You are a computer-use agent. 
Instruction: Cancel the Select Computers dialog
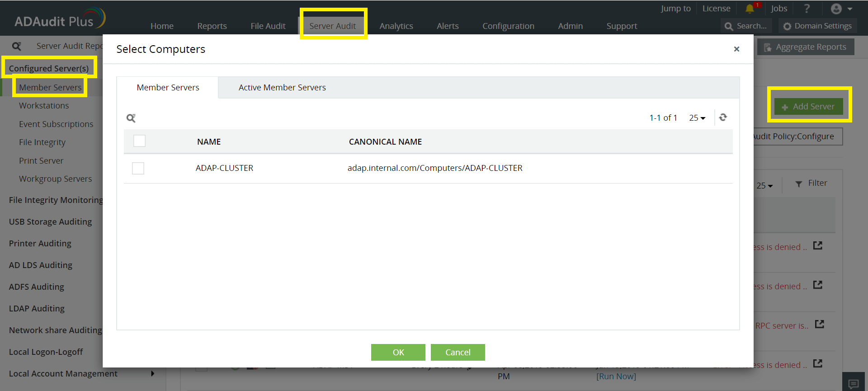pos(458,353)
